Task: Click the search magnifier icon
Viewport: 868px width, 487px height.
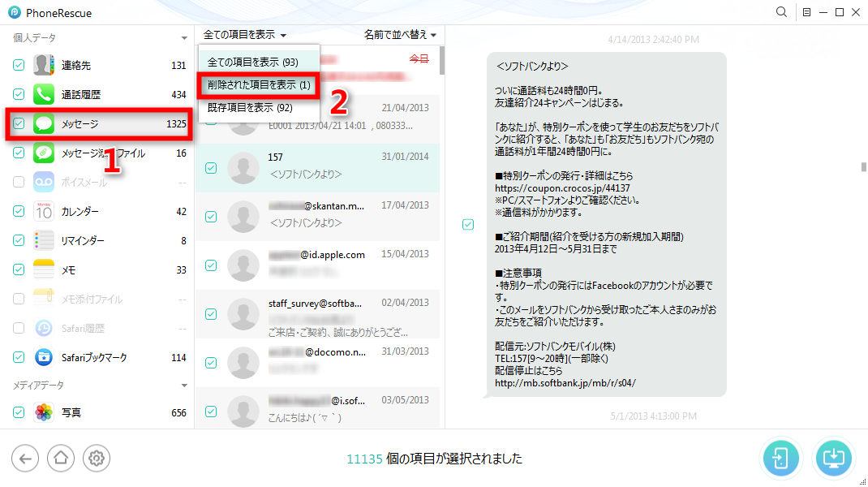Action: coord(781,11)
